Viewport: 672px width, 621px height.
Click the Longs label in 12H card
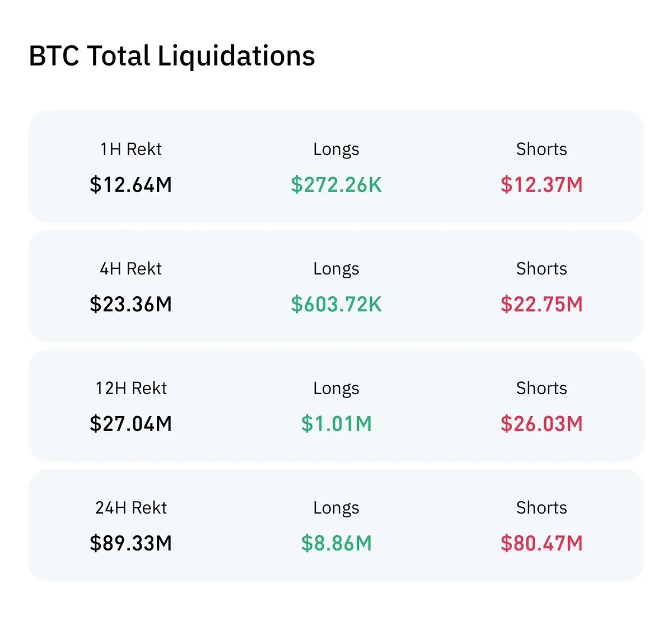(336, 389)
